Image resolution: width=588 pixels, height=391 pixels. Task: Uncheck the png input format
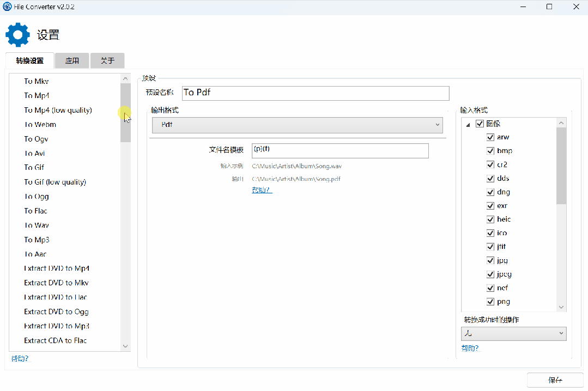click(x=490, y=302)
